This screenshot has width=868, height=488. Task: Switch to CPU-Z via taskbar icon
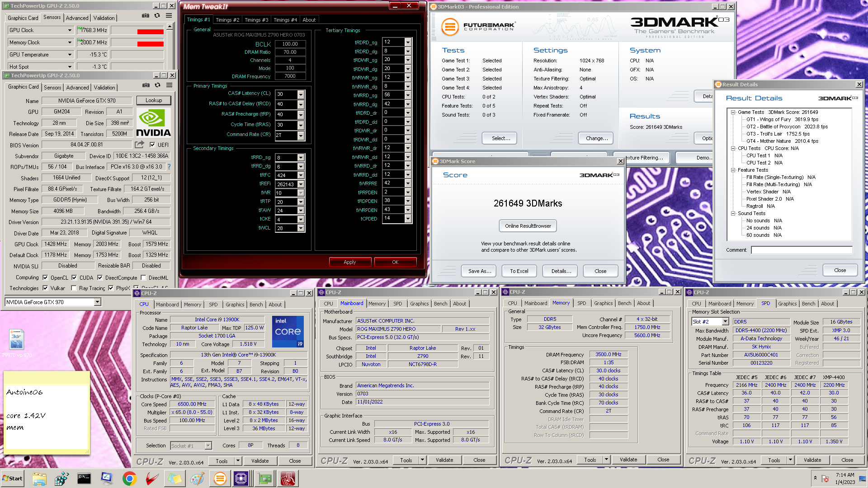[241, 479]
